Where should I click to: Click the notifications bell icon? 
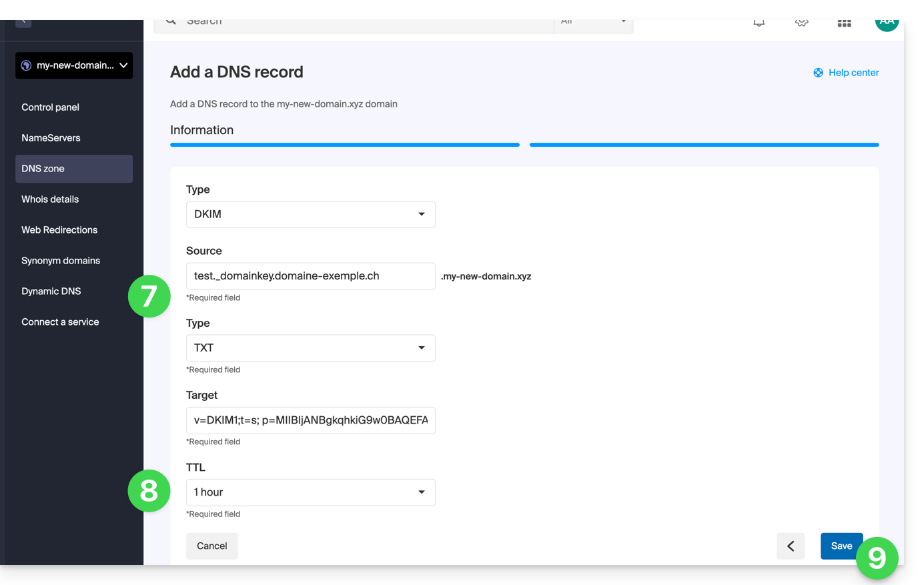pyautogui.click(x=759, y=23)
